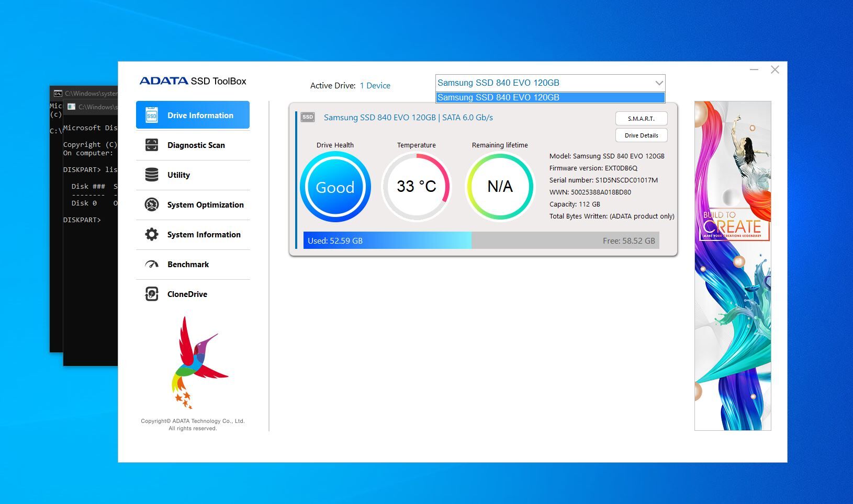Image resolution: width=853 pixels, height=504 pixels.
Task: Minimize the ADATA SSD ToolBox window
Action: [x=754, y=70]
